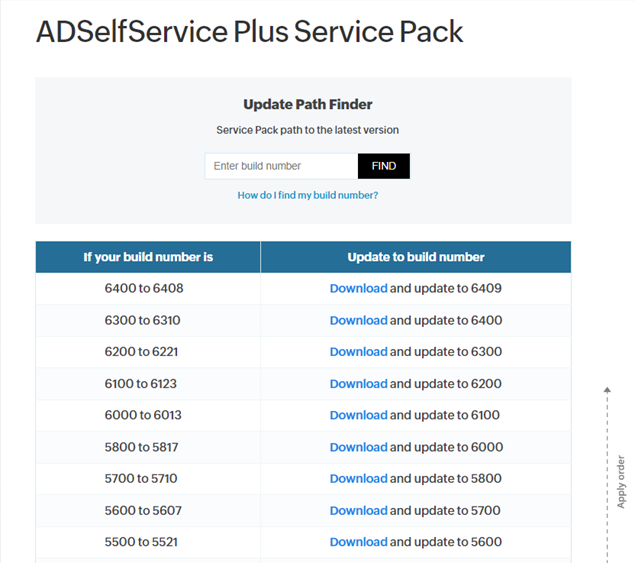Click the Apply order upward arrow
The width and height of the screenshot is (635, 563).
point(607,390)
